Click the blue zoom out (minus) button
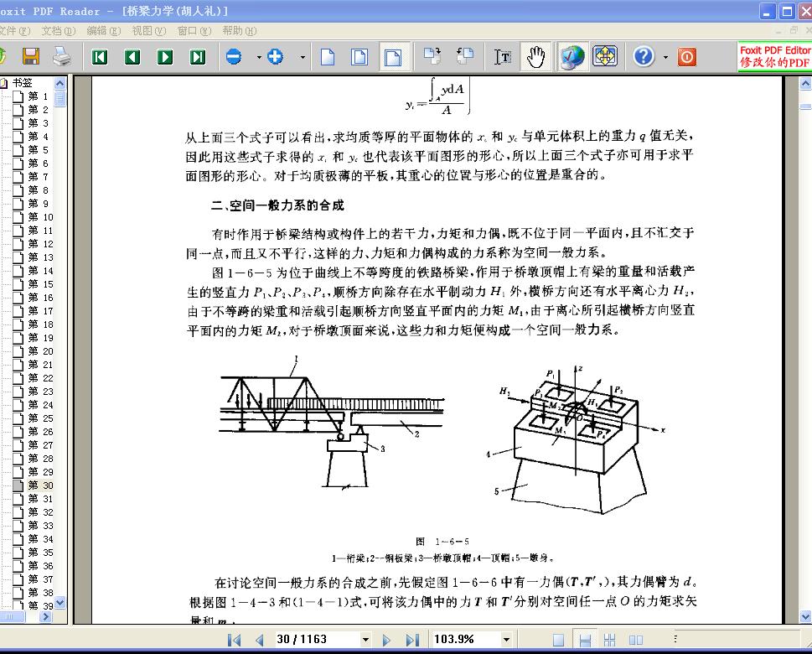 tap(234, 57)
